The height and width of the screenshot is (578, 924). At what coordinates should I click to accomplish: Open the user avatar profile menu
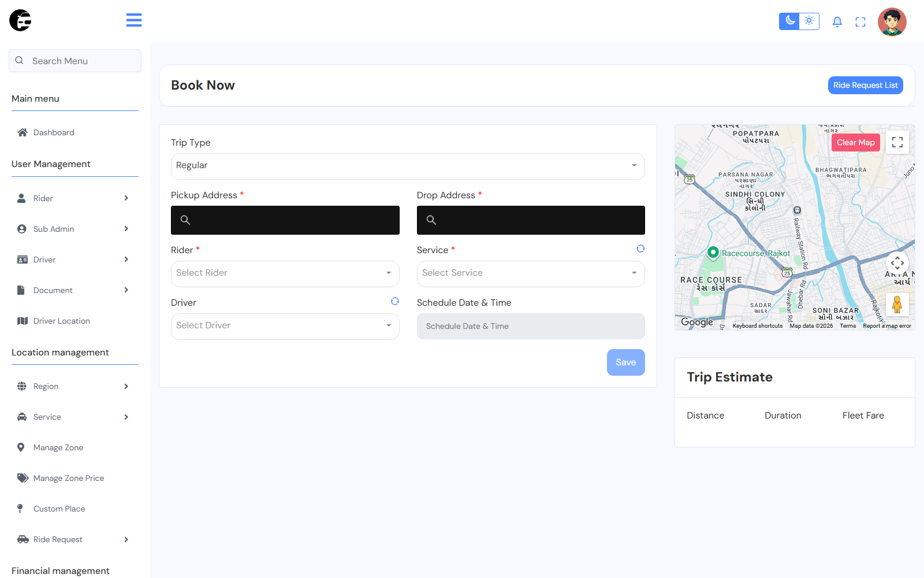click(x=892, y=22)
